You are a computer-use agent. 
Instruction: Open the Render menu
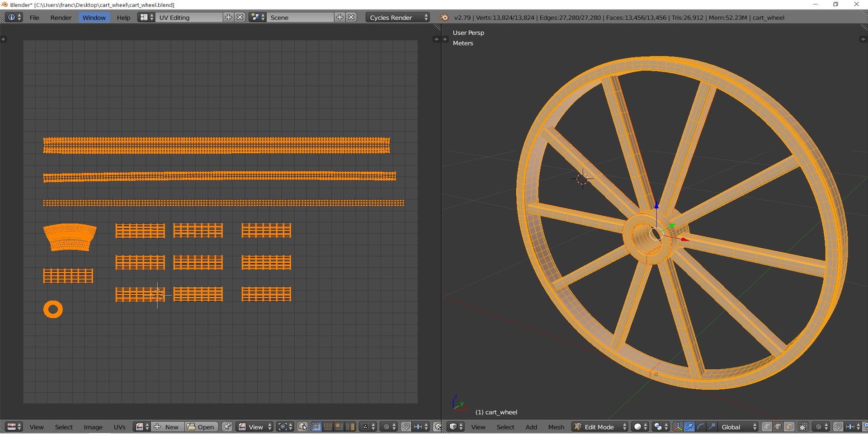coord(61,17)
